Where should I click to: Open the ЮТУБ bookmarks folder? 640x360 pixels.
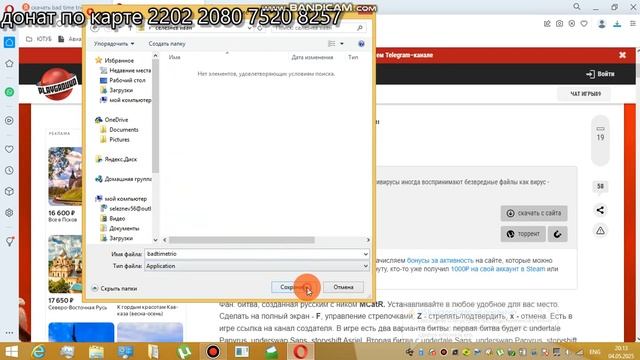pos(39,39)
